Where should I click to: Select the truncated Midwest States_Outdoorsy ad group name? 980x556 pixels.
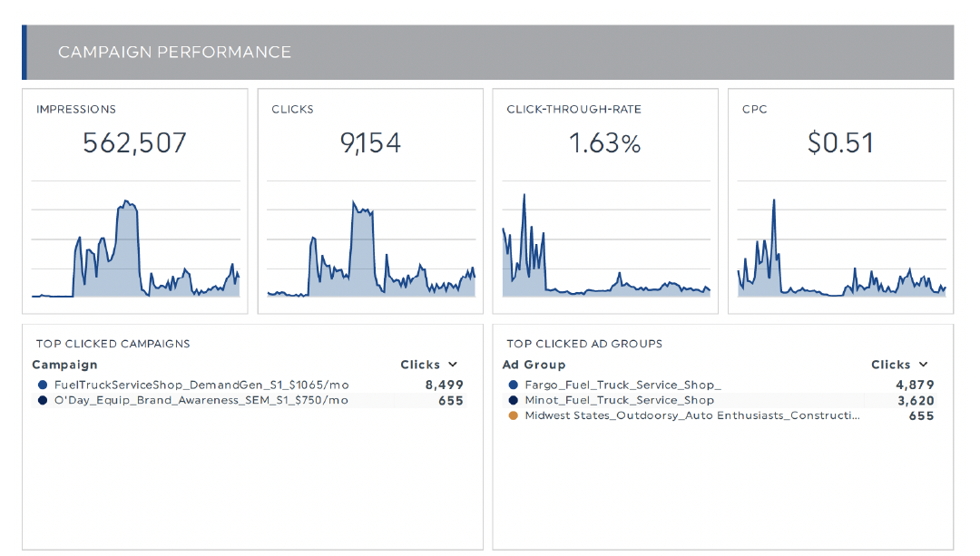[x=691, y=415]
